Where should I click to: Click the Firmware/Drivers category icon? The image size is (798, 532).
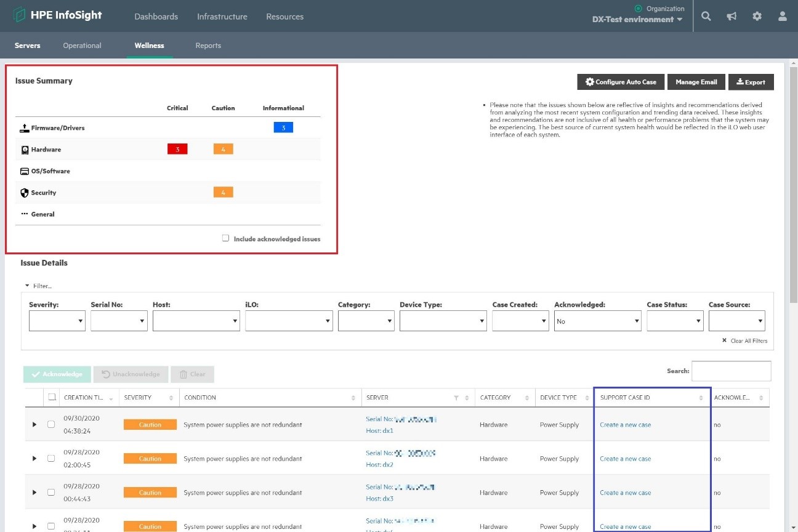tap(25, 128)
